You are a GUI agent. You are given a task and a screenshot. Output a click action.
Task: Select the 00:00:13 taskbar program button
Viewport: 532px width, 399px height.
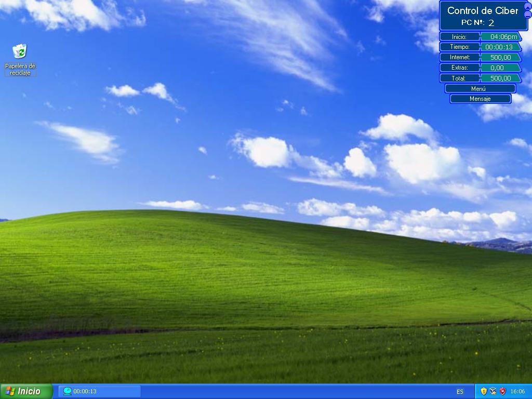[99, 391]
